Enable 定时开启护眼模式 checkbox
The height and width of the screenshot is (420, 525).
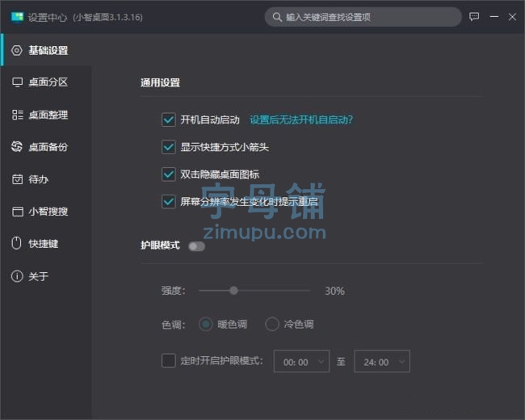point(169,361)
